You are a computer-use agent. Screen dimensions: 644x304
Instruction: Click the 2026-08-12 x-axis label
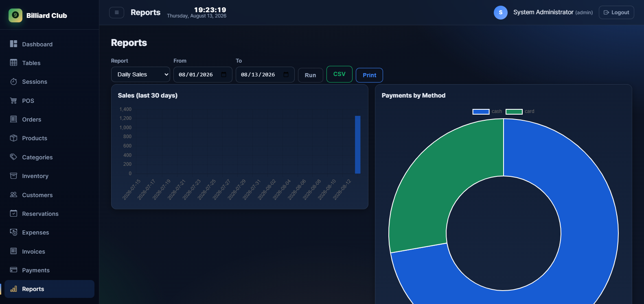342,189
